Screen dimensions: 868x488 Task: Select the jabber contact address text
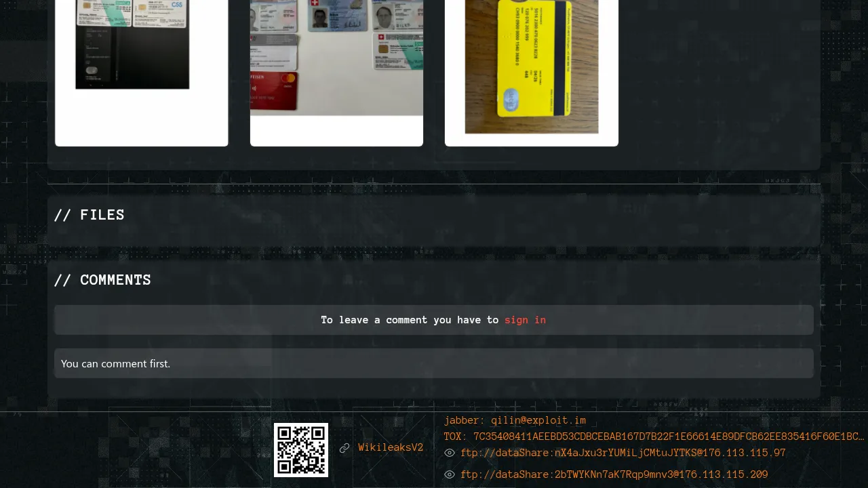click(x=515, y=420)
